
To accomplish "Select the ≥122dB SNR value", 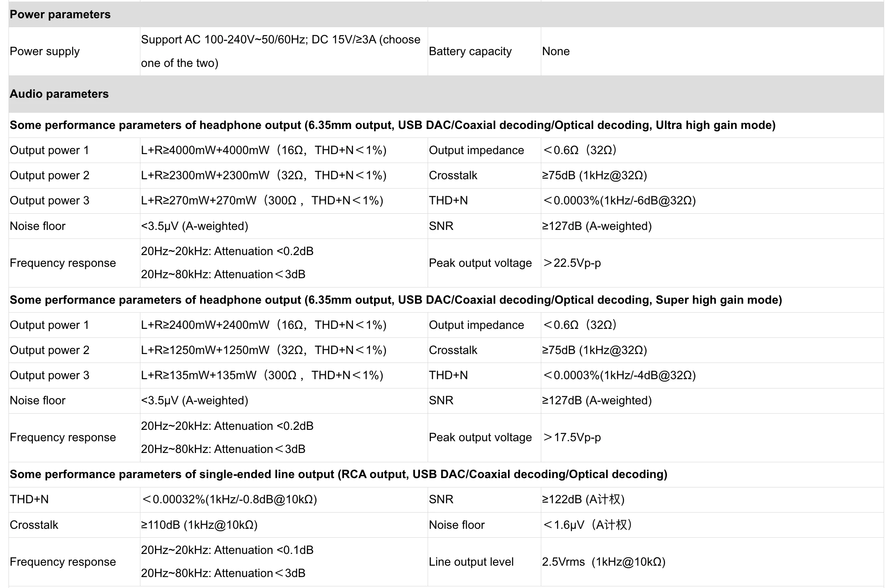I will click(583, 500).
